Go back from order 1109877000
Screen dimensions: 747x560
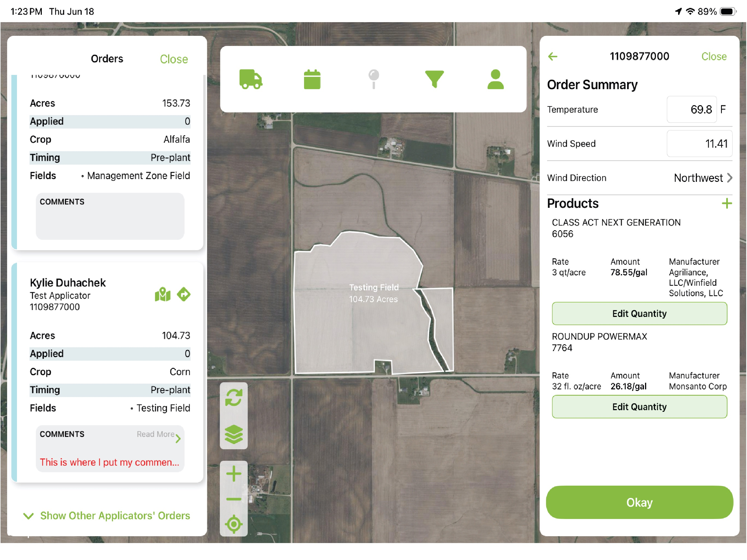(553, 56)
